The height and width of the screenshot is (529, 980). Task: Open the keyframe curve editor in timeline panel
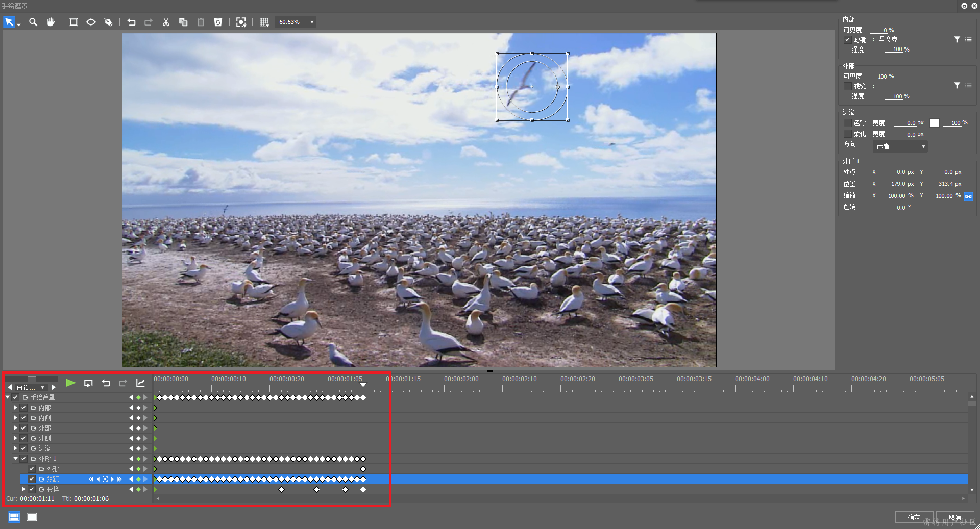(x=141, y=383)
